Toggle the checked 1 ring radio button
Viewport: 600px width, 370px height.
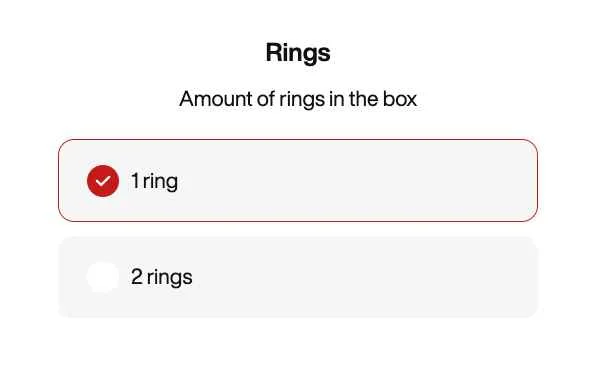[103, 181]
